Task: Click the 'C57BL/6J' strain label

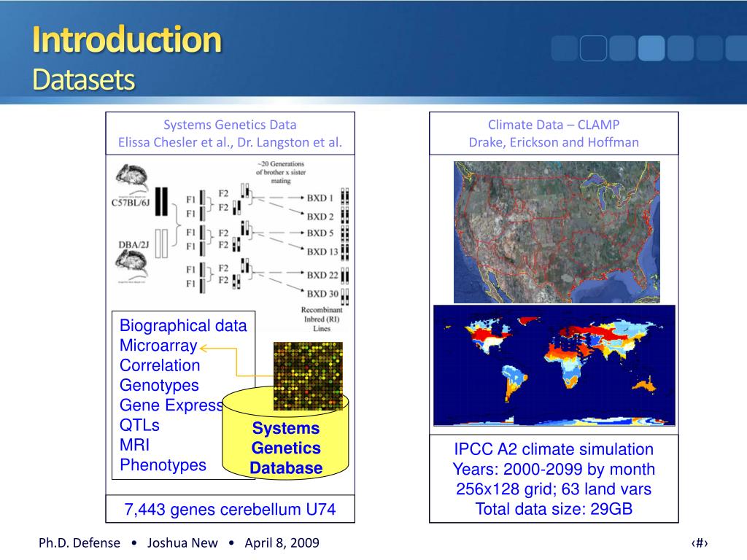Action: (131, 203)
